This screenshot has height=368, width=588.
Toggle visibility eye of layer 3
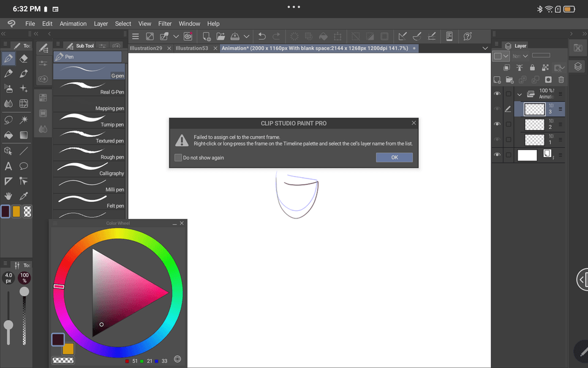(x=497, y=109)
